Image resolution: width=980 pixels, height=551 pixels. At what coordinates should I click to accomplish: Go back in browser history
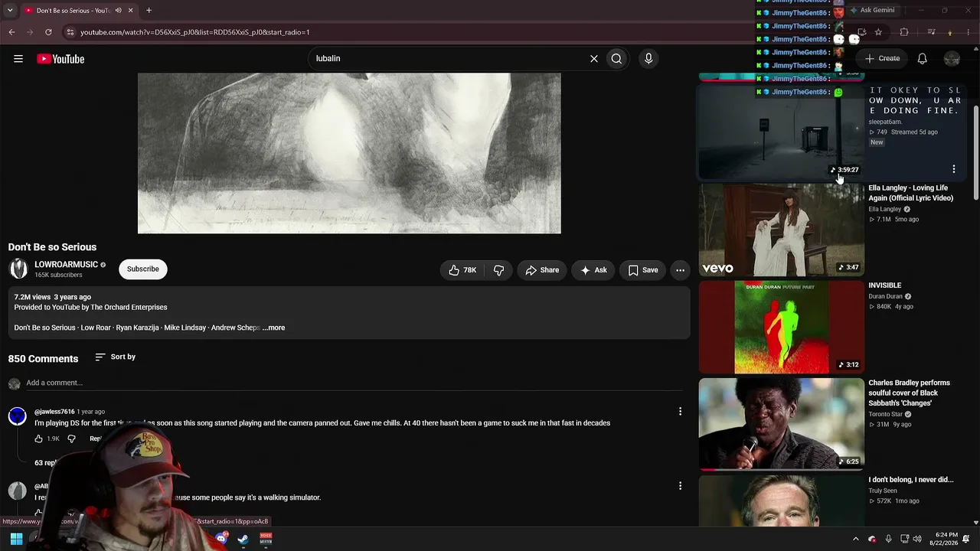pyautogui.click(x=11, y=32)
